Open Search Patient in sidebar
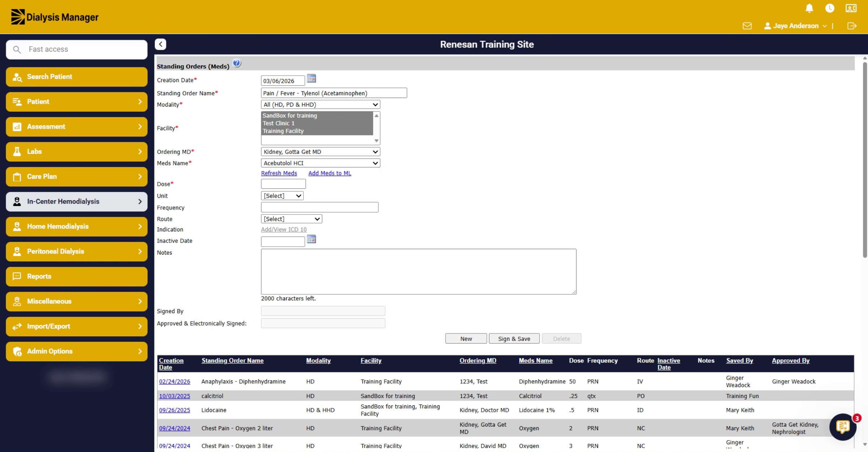The height and width of the screenshot is (452, 868). 77,77
